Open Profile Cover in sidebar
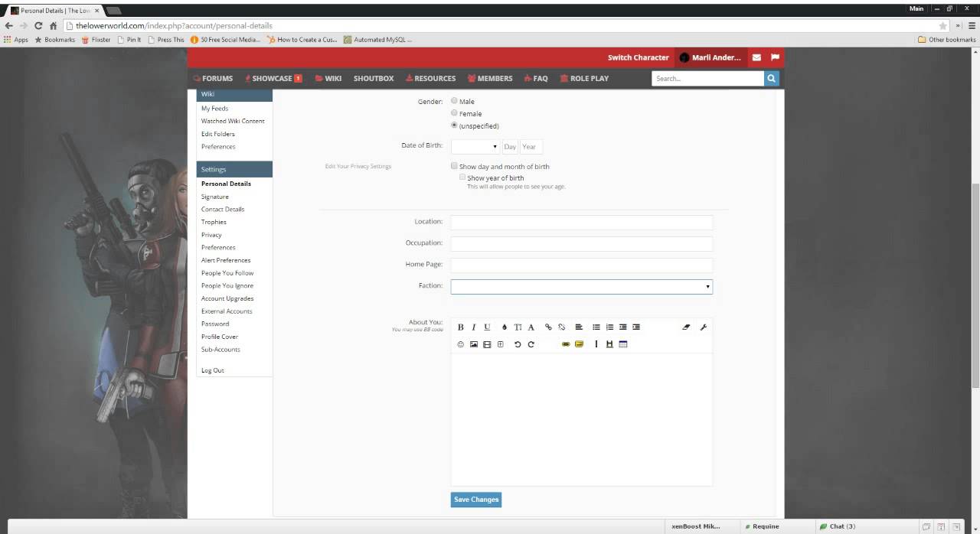This screenshot has width=980, height=534. (220, 337)
